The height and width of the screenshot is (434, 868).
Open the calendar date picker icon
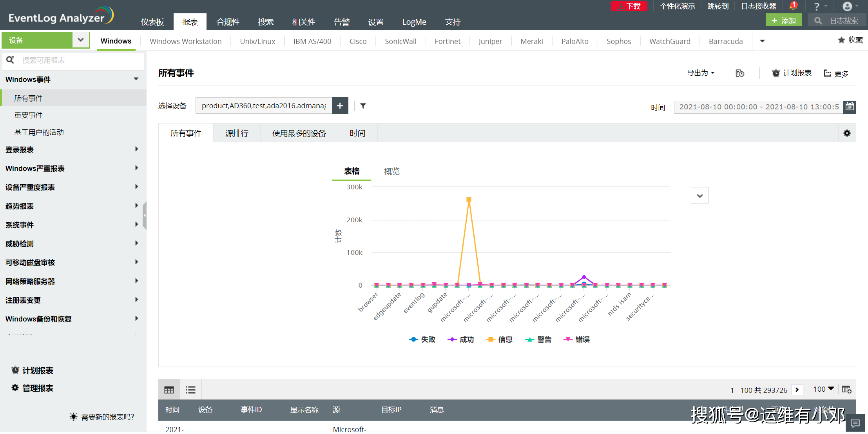849,107
